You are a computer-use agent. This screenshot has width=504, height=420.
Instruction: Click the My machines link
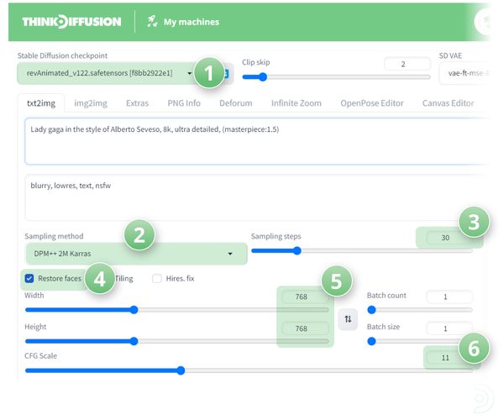coord(191,22)
